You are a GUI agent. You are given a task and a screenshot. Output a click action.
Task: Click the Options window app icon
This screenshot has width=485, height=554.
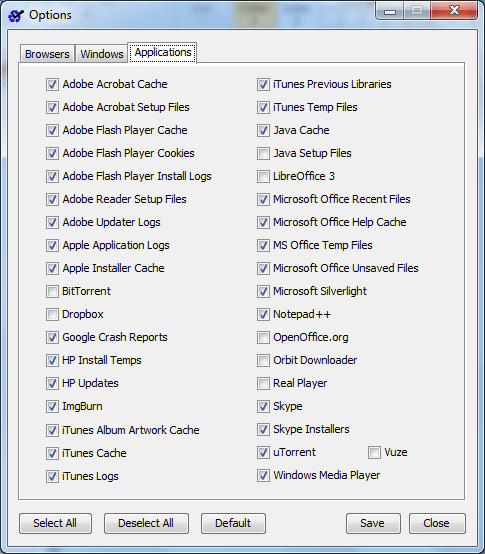coord(16,16)
